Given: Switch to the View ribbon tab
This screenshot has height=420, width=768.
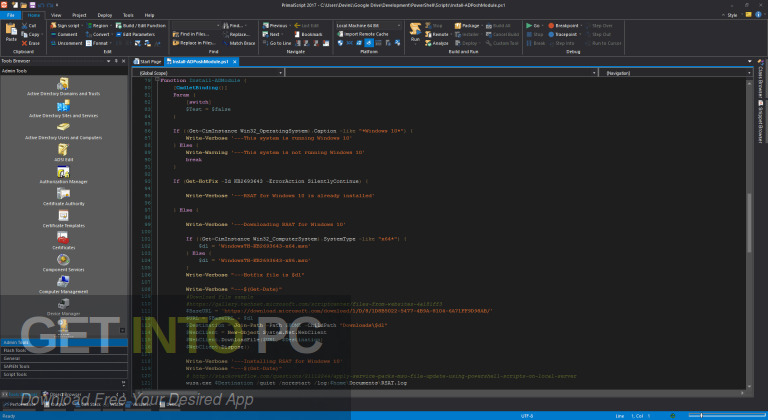Looking at the screenshot, I should click(56, 15).
